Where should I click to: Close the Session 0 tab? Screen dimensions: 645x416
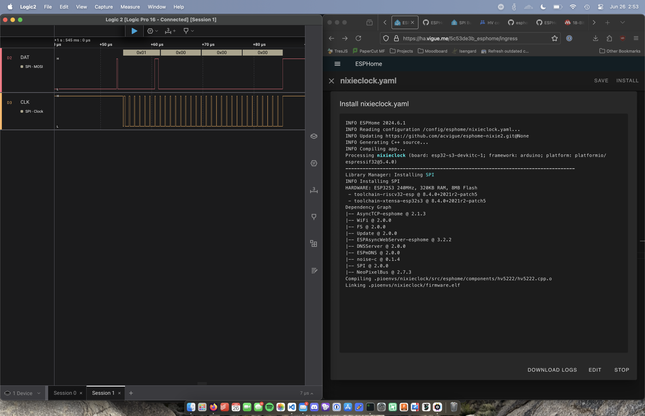(81, 393)
